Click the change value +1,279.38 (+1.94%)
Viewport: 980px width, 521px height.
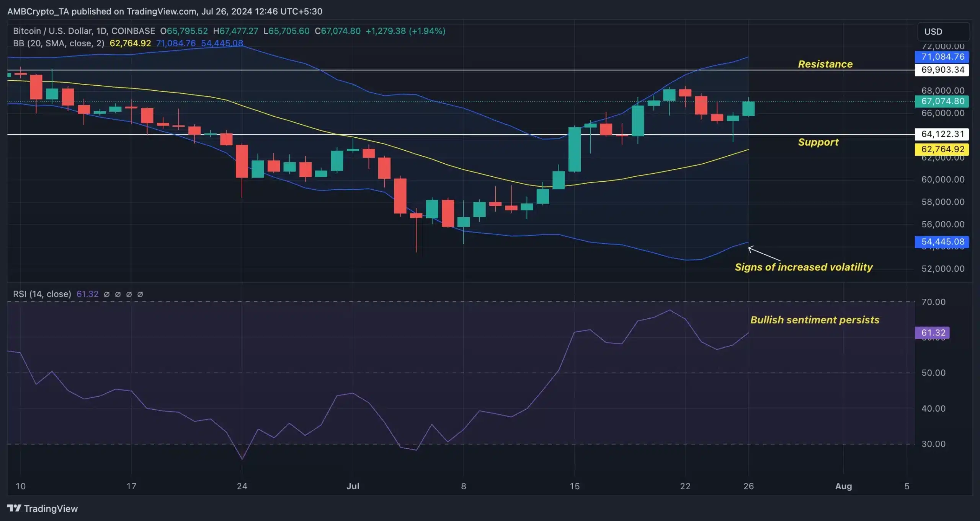pos(406,31)
